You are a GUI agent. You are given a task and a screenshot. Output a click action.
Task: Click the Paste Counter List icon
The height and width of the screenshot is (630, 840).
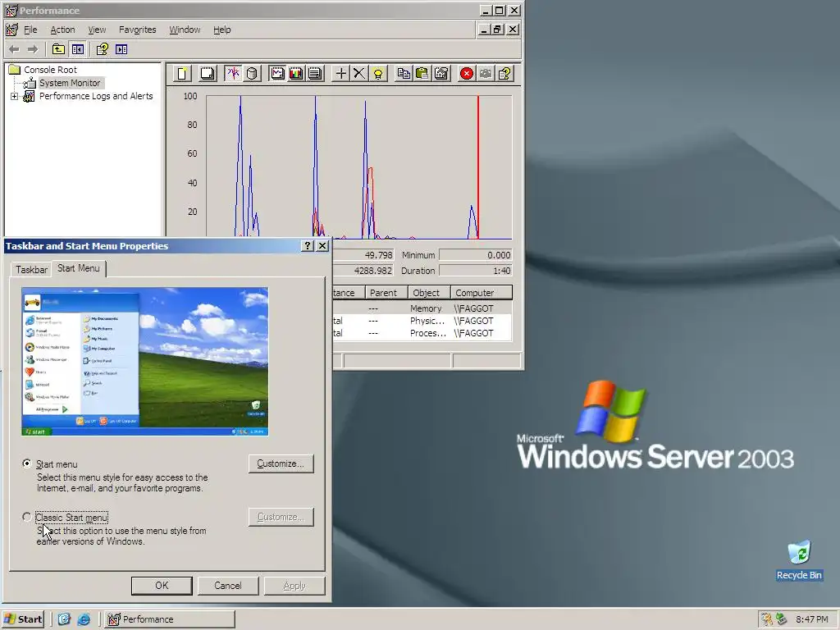click(x=422, y=73)
